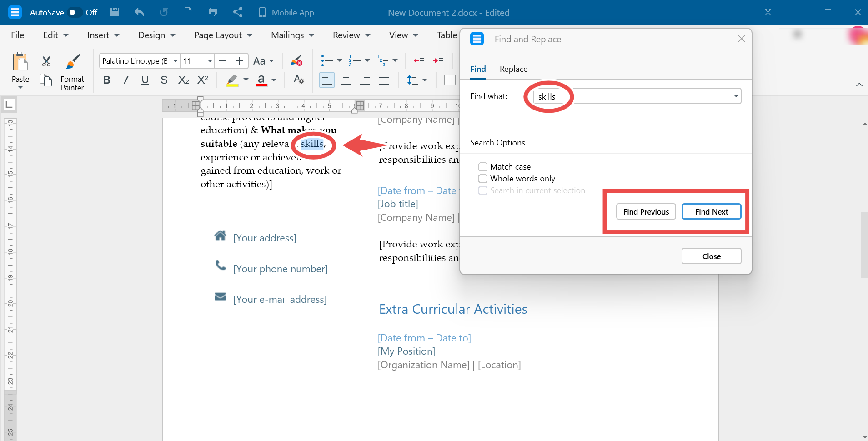
Task: Click the Save disk icon
Action: [115, 12]
